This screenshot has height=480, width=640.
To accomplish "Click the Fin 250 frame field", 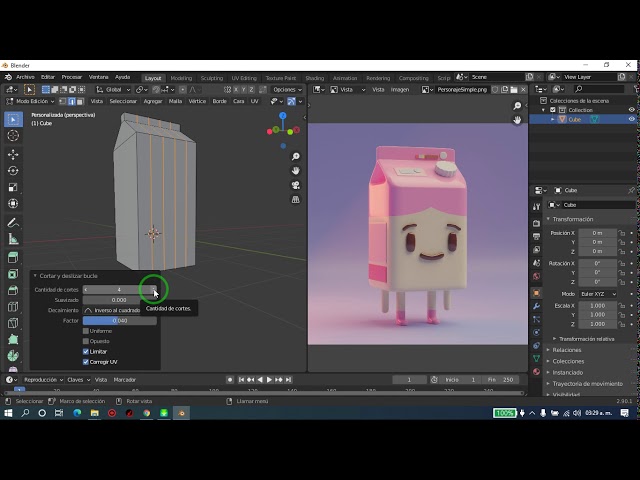I will (x=500, y=380).
